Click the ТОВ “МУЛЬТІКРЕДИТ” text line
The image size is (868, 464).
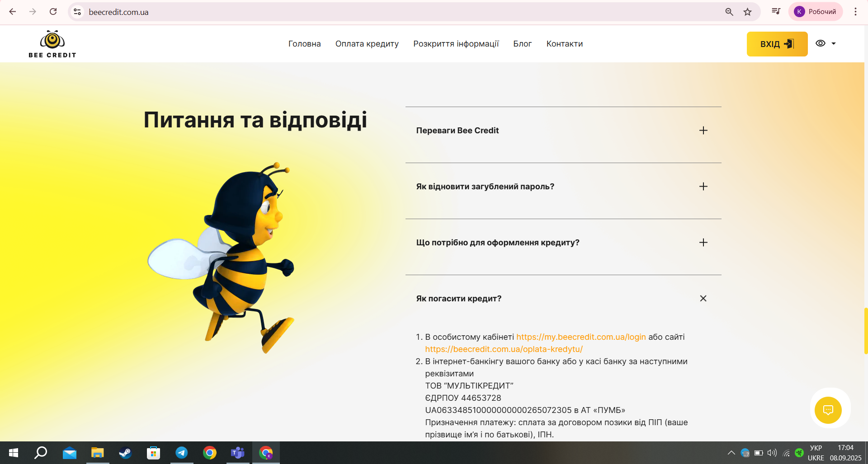469,386
